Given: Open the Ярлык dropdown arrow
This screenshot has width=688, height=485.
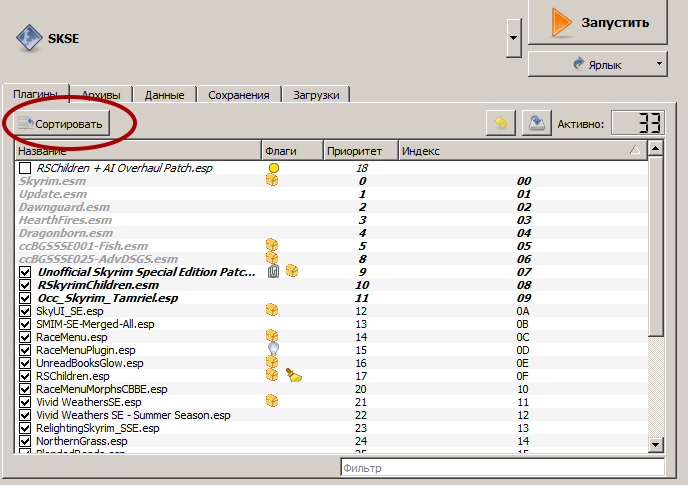Looking at the screenshot, I should tap(659, 64).
